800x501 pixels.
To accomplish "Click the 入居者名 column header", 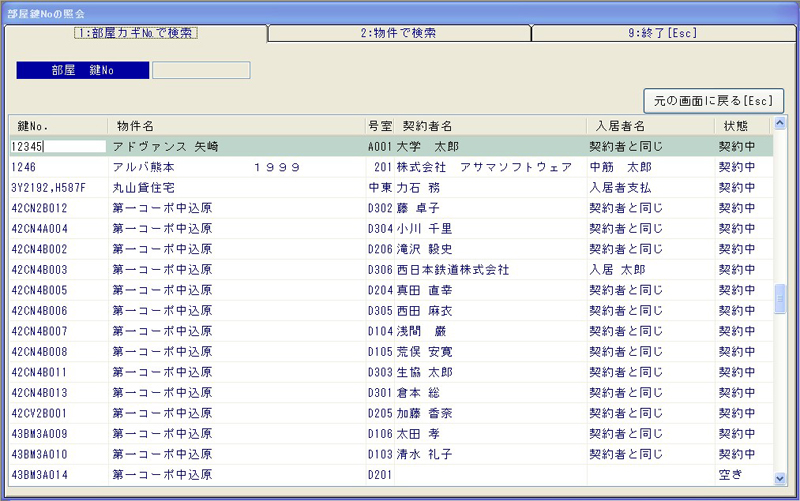I will coord(648,126).
